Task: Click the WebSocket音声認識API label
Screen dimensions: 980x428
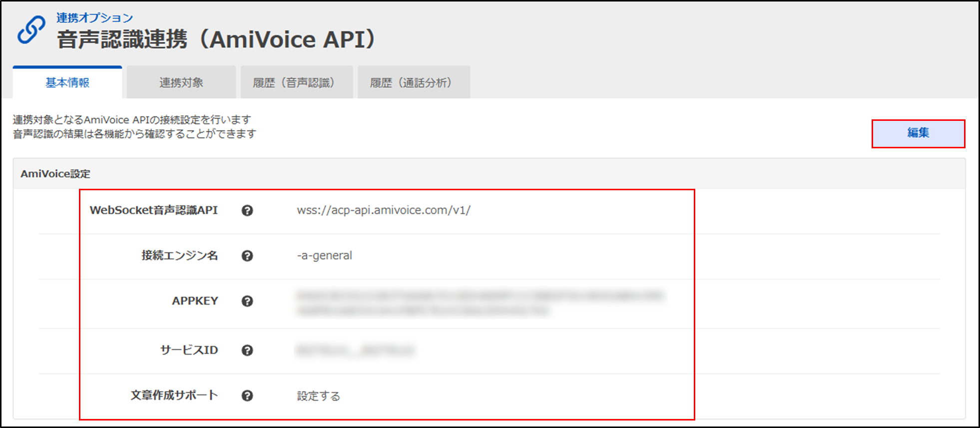Action: tap(154, 210)
